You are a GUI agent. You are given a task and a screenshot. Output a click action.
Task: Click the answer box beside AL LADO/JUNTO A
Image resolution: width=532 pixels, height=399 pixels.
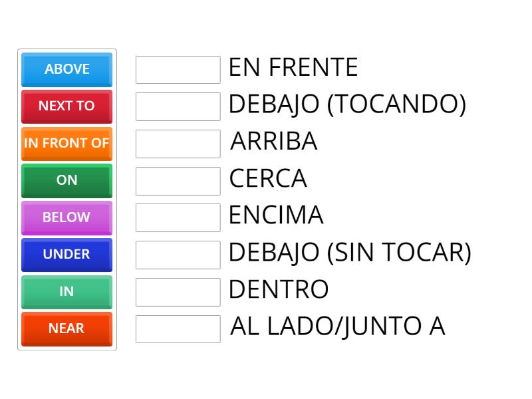[x=178, y=328]
